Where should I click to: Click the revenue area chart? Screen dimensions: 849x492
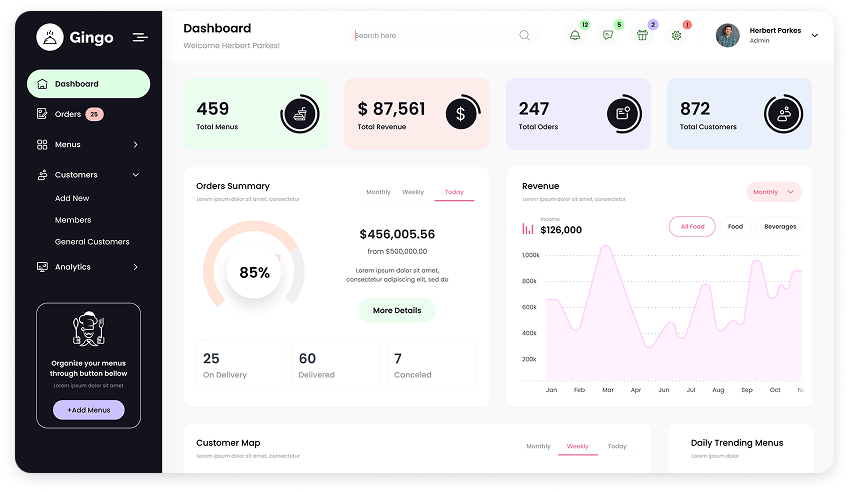click(674, 313)
